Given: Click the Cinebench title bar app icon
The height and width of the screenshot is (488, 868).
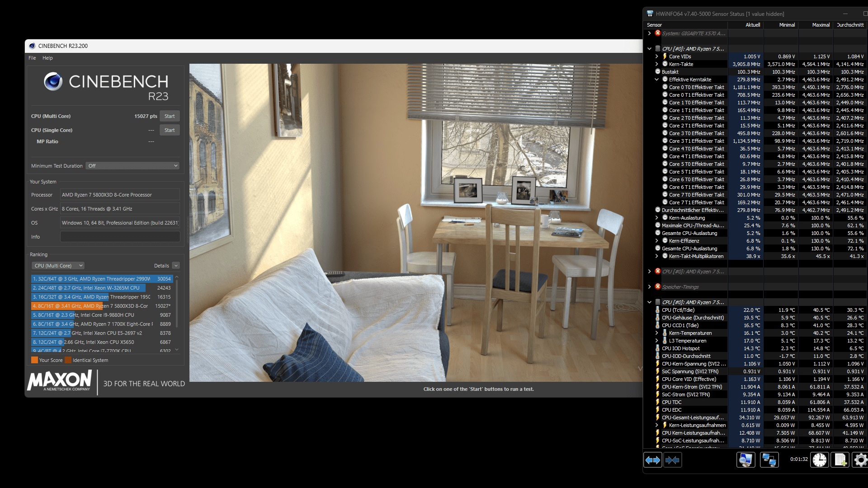Looking at the screenshot, I should [32, 46].
